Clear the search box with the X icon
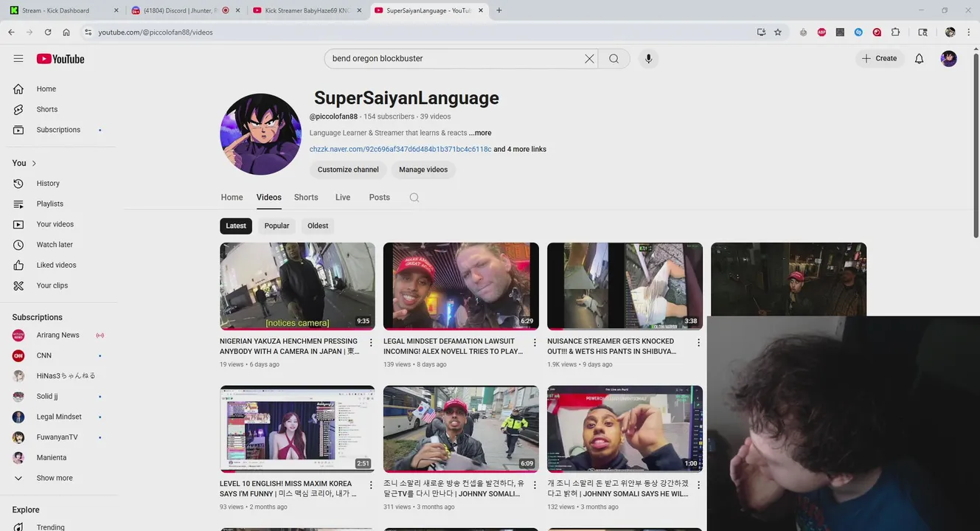The image size is (980, 531). pyautogui.click(x=589, y=58)
